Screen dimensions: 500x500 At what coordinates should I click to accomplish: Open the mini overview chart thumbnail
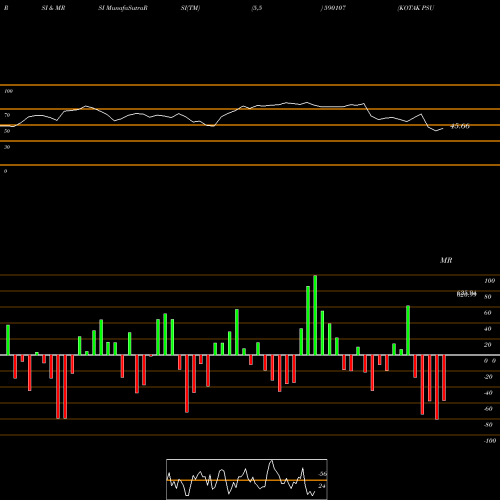[247, 479]
